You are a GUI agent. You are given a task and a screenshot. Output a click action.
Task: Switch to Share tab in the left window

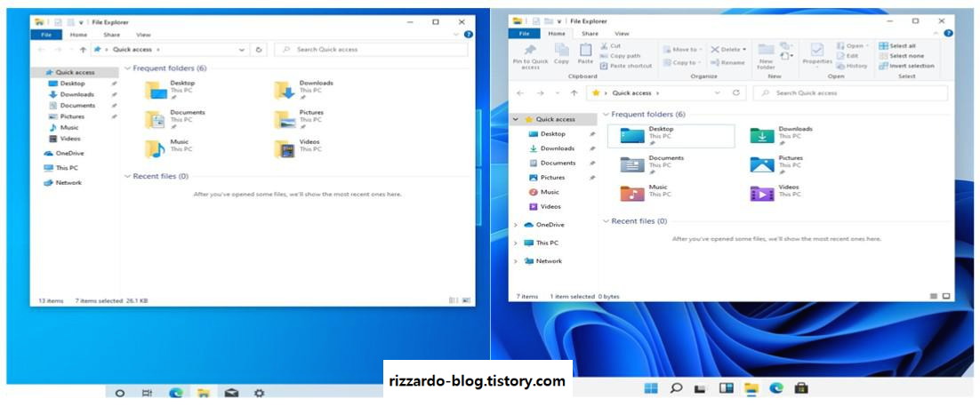(112, 35)
